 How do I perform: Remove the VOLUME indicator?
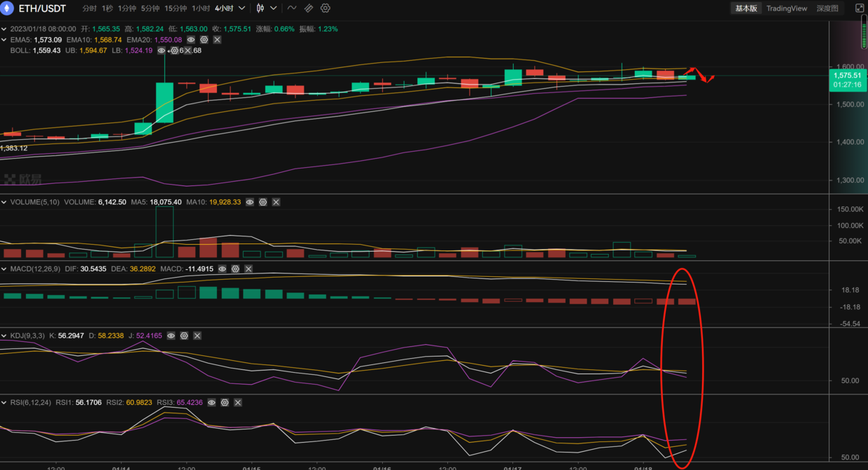[276, 202]
